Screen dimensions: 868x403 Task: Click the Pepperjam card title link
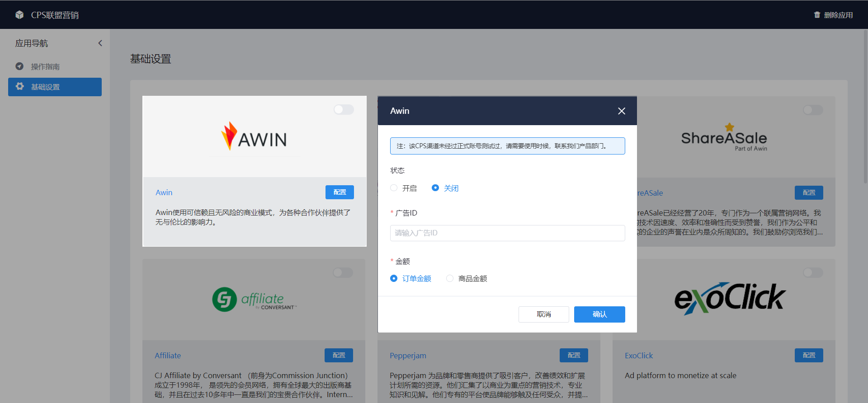pos(408,356)
